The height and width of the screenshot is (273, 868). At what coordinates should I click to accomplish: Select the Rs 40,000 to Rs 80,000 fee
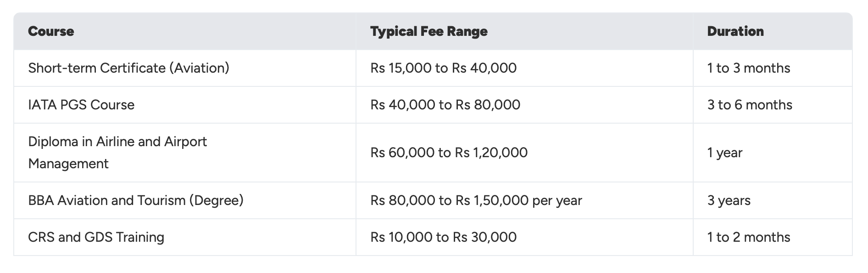pyautogui.click(x=445, y=105)
